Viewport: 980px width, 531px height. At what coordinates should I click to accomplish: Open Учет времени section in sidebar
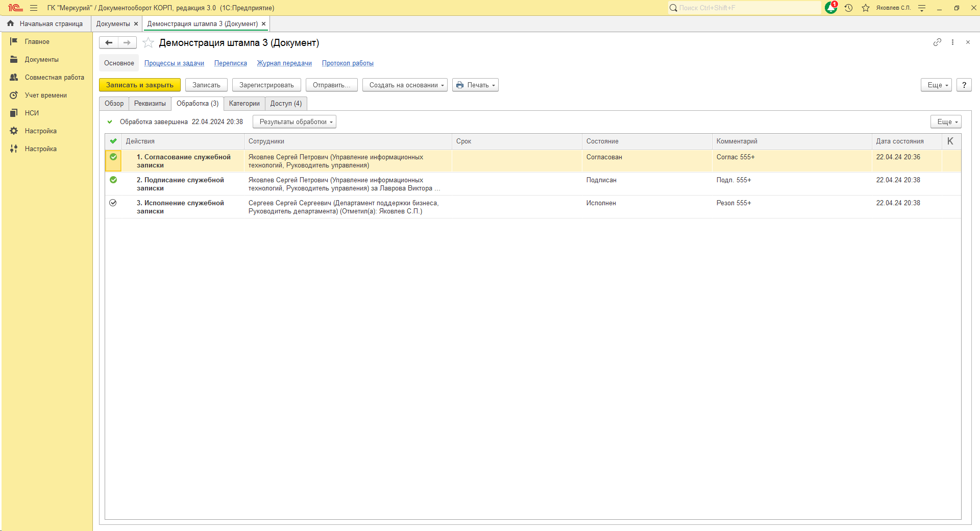click(x=45, y=95)
